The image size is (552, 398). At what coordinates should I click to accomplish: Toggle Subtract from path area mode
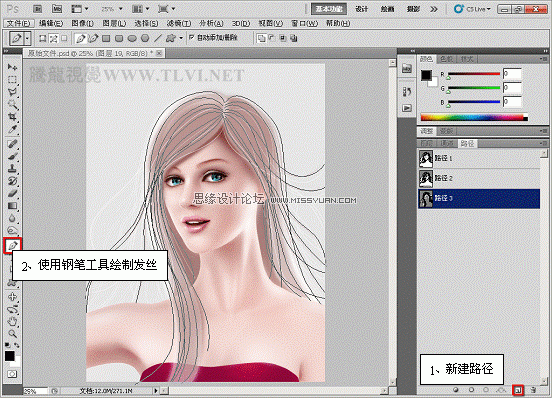coord(272,38)
